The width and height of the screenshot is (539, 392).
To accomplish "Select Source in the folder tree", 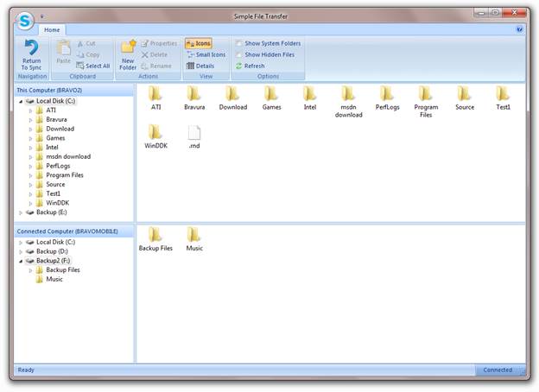I will pos(55,185).
